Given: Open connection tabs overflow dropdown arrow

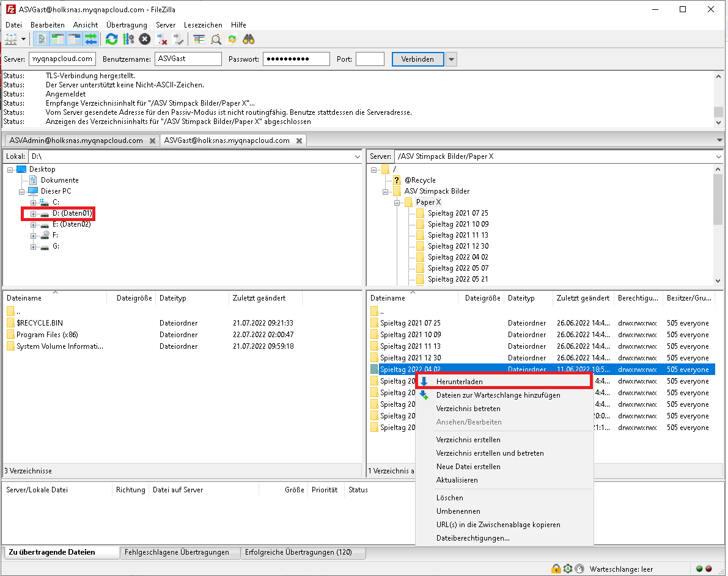Looking at the screenshot, I should 719,140.
